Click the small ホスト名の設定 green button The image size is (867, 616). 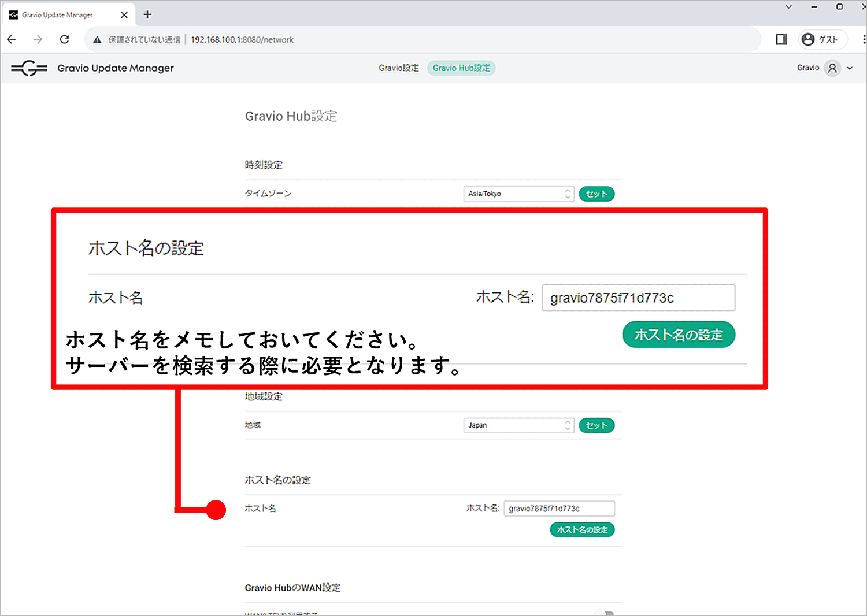point(582,529)
